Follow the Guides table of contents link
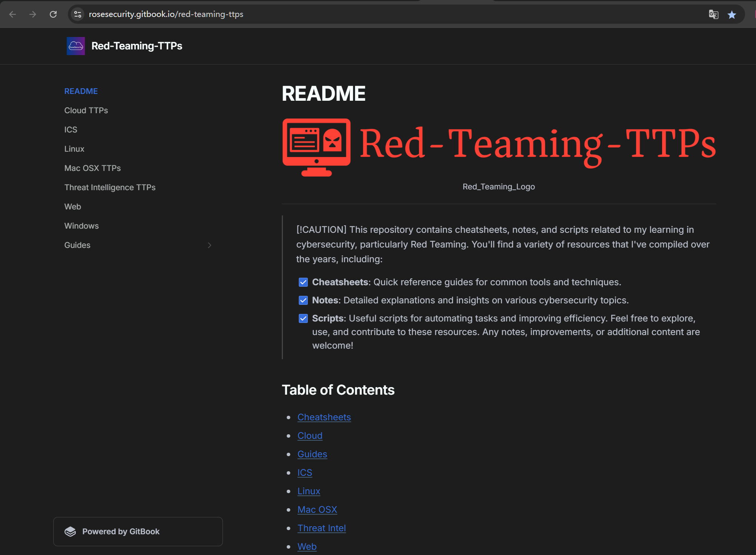The width and height of the screenshot is (756, 555). [x=312, y=454]
